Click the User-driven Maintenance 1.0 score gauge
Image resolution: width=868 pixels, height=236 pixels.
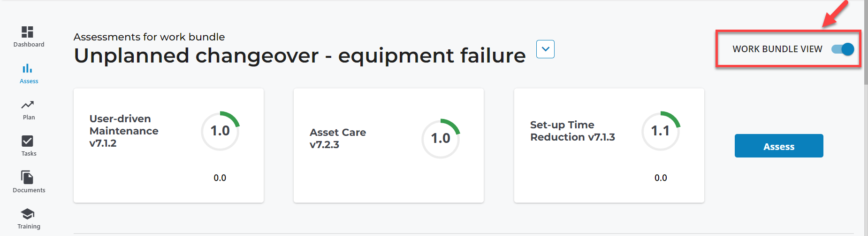tap(220, 131)
